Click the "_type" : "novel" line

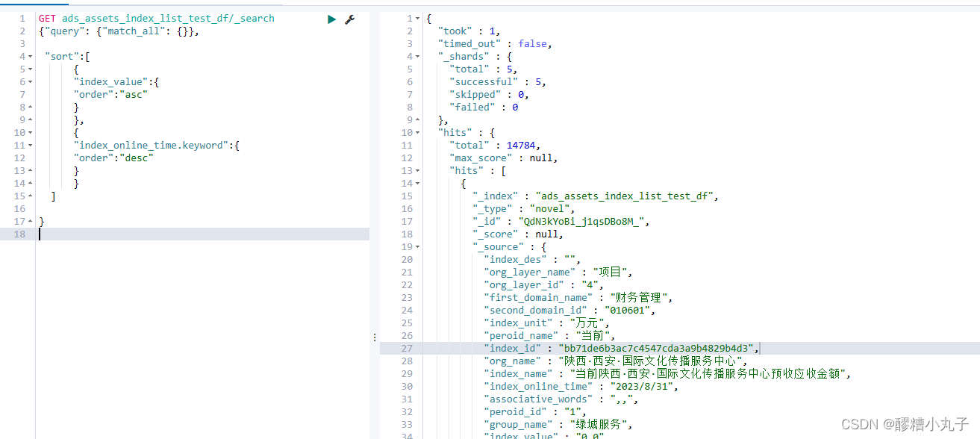pos(524,209)
